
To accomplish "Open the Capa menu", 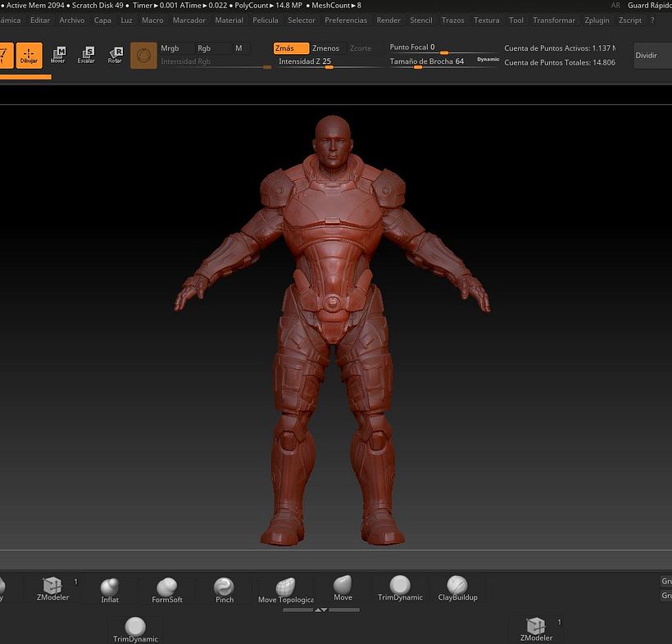I will click(x=102, y=20).
